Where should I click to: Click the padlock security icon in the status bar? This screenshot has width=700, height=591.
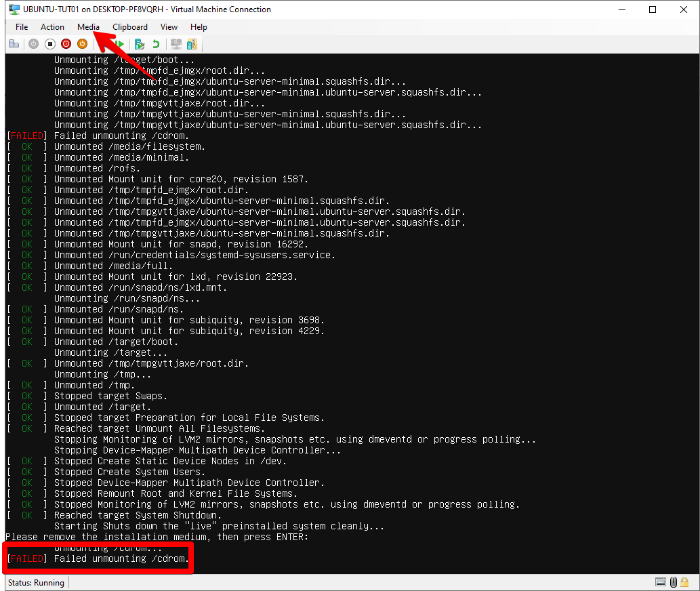684,582
